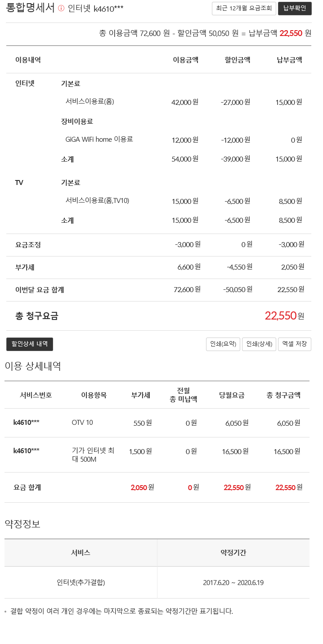The height and width of the screenshot is (644, 323).
Task: Click the 할인금액 column header
Action: click(238, 60)
